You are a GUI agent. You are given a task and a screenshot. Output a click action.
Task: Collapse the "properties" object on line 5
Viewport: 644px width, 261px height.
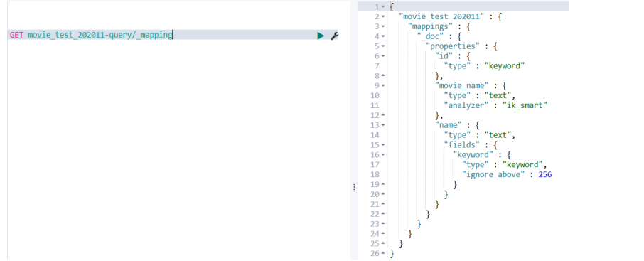(383, 46)
